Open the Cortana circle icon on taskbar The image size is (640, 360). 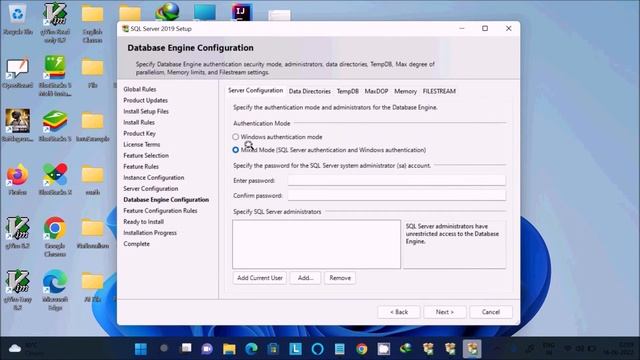point(318,349)
